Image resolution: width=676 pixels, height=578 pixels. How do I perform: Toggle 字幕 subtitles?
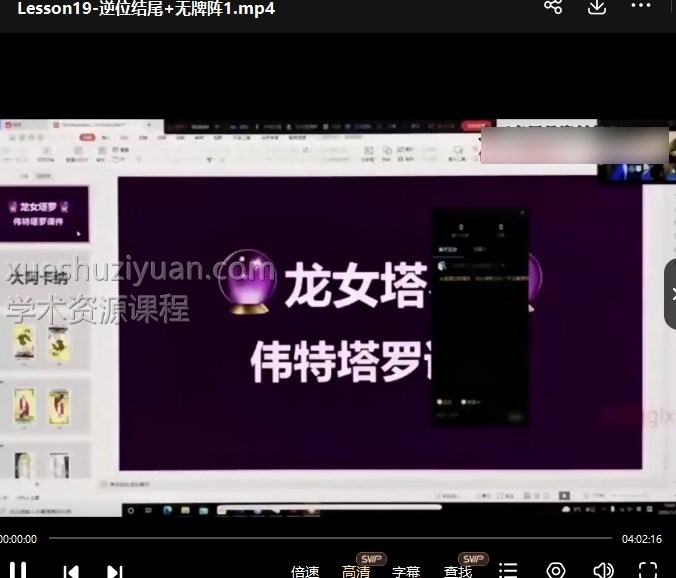(x=406, y=572)
